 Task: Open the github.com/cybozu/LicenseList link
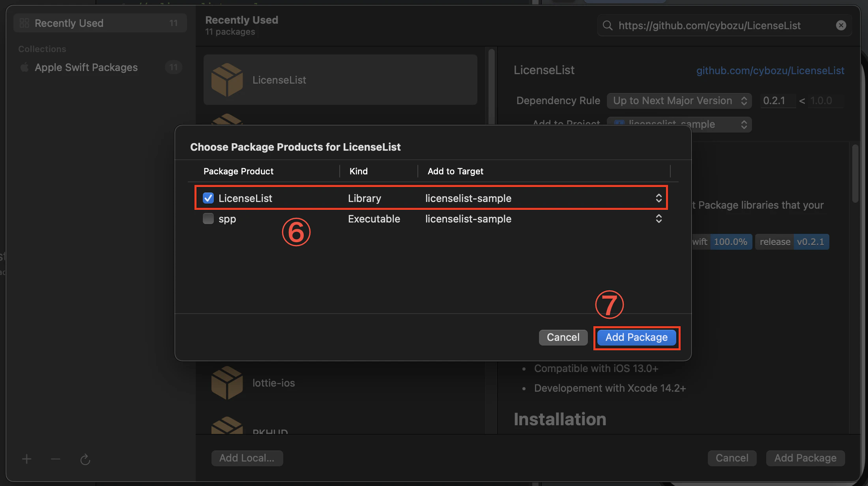pyautogui.click(x=770, y=71)
